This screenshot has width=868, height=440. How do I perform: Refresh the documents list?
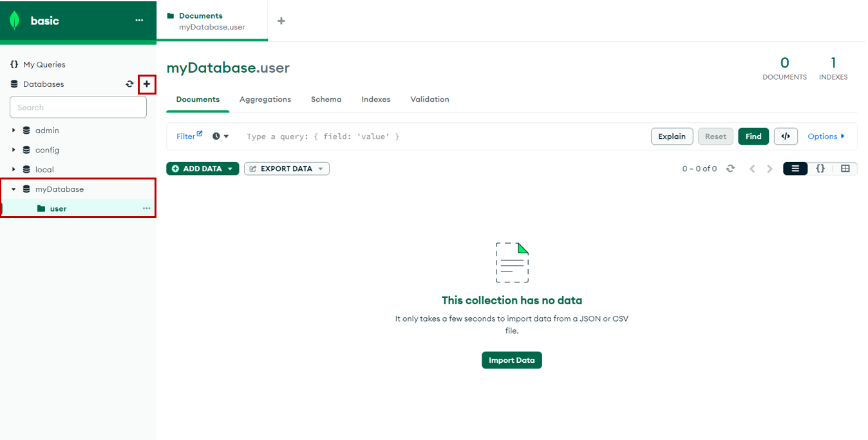pyautogui.click(x=730, y=169)
